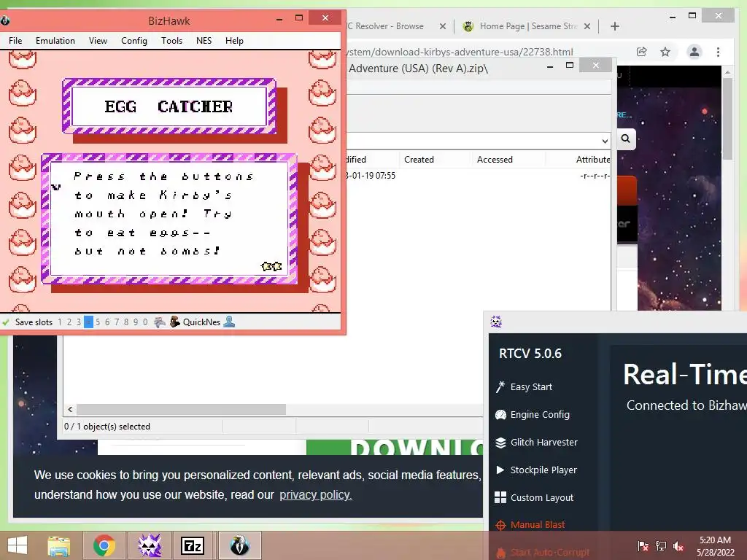Click the dolphin-like icon beside save slots
The image size is (747, 560).
160,322
